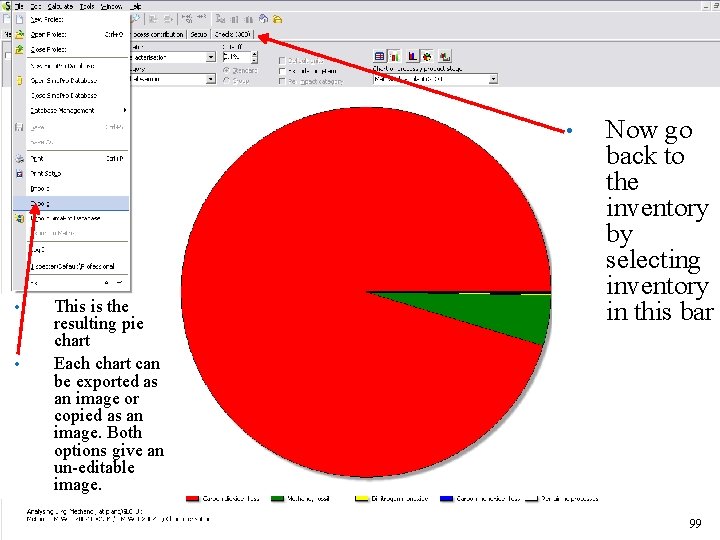
Task: Toggle the Default units checkbox
Action: (x=282, y=61)
